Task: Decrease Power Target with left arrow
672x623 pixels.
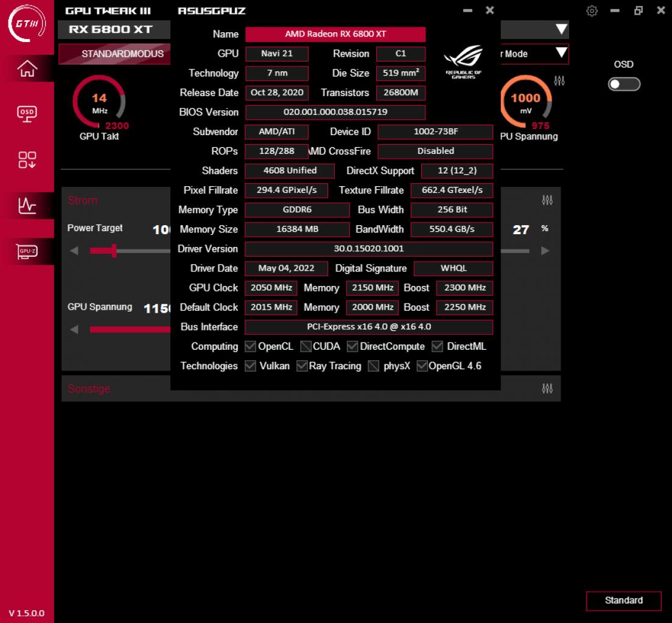Action: click(x=74, y=251)
